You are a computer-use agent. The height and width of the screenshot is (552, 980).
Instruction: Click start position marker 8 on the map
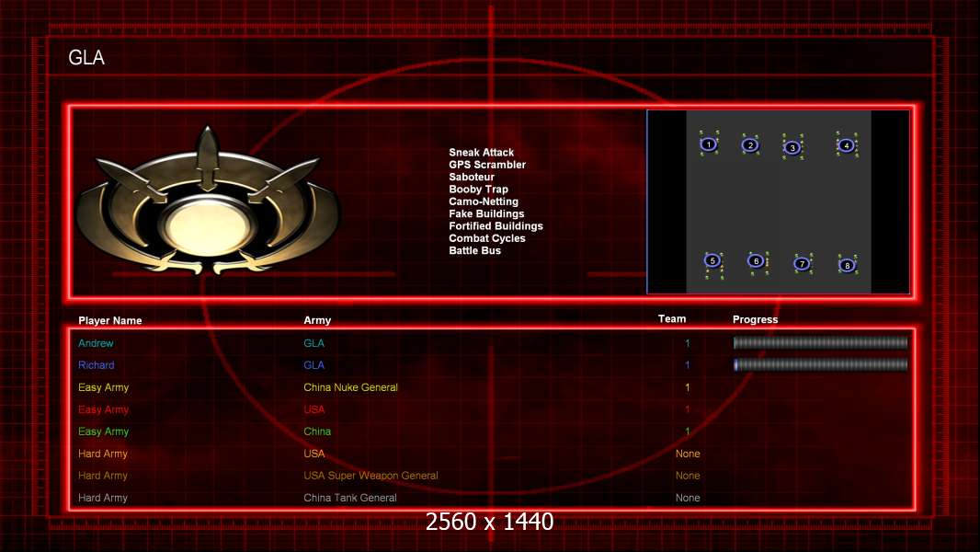pyautogui.click(x=847, y=265)
